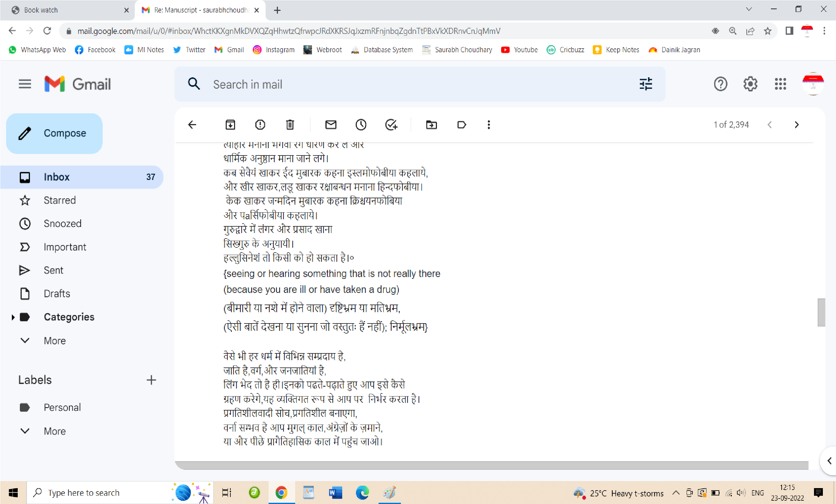
Task: Expand the Categories section
Action: click(13, 317)
